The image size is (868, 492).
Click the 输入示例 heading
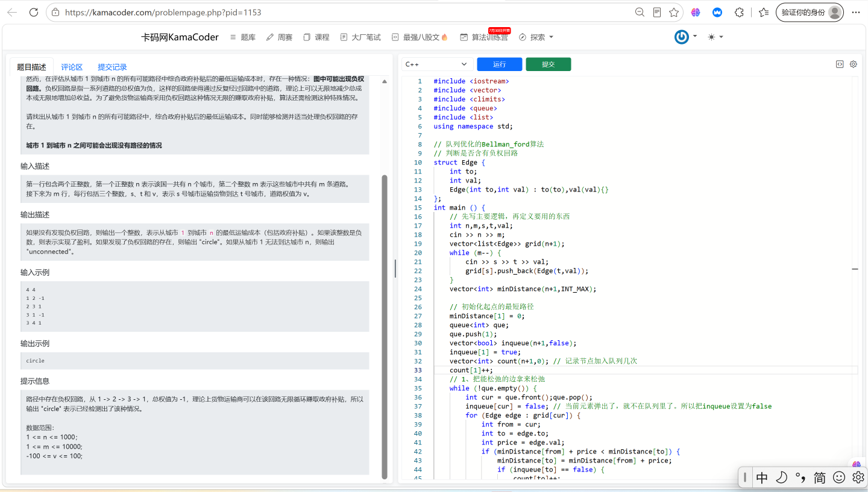coord(35,273)
